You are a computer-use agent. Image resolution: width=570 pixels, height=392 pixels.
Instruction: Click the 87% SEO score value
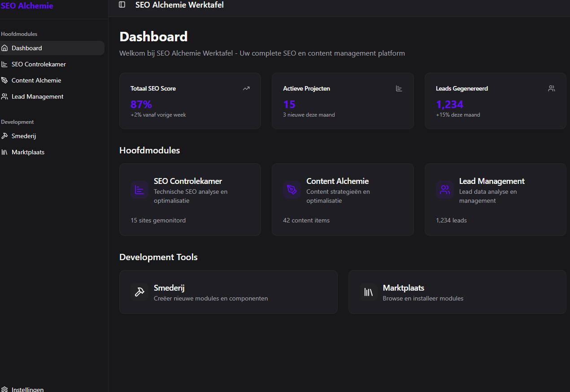pos(141,105)
